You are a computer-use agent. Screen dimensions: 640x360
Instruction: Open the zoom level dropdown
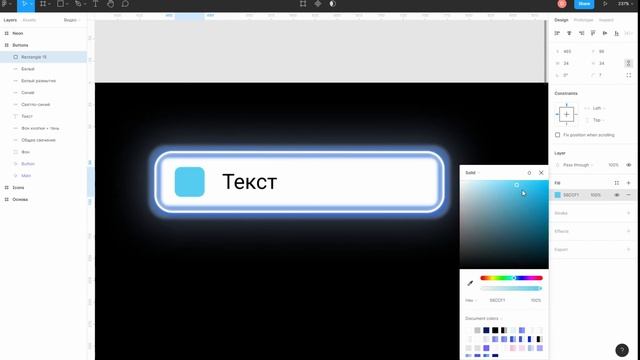624,4
